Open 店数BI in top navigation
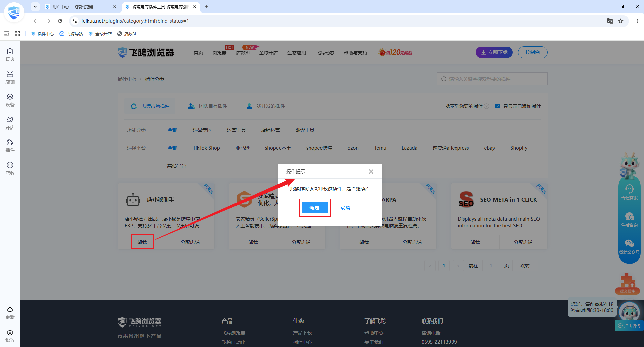 point(243,53)
